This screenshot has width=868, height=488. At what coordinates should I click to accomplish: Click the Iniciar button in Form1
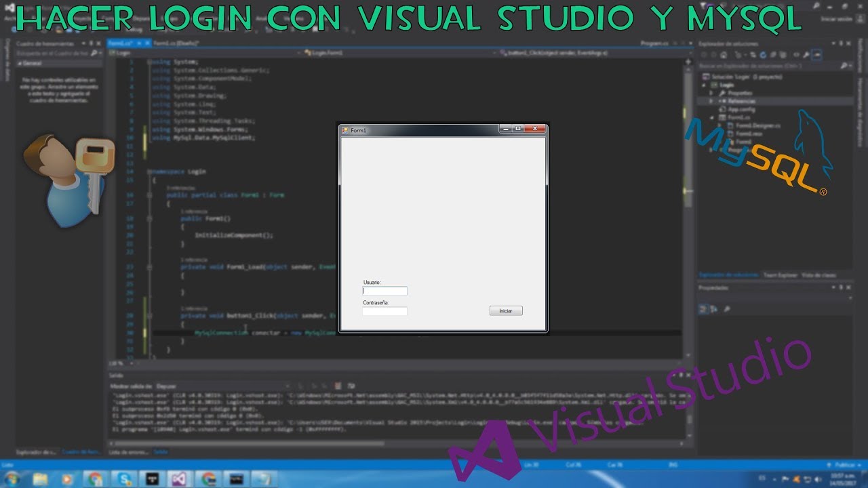[506, 311]
